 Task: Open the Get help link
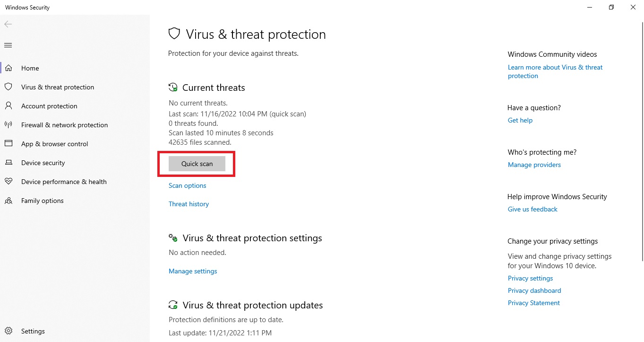520,120
